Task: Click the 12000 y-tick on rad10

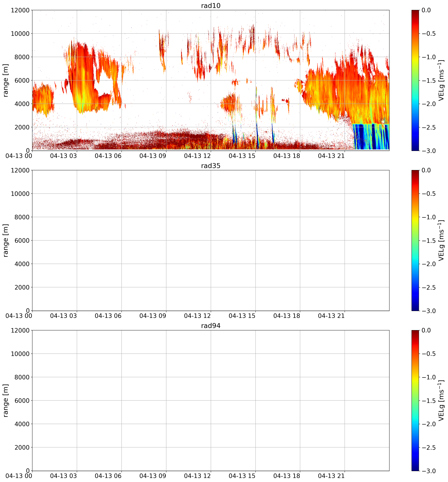Action: click(20, 10)
